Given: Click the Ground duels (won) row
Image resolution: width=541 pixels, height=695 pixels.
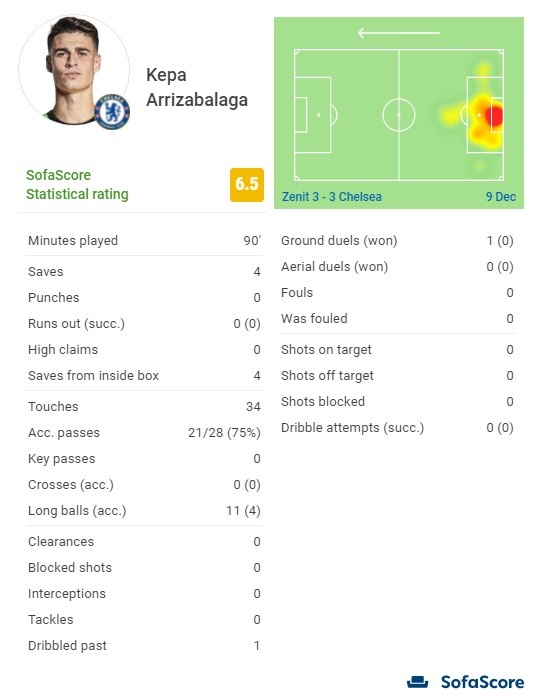Looking at the screenshot, I should pos(397,241).
